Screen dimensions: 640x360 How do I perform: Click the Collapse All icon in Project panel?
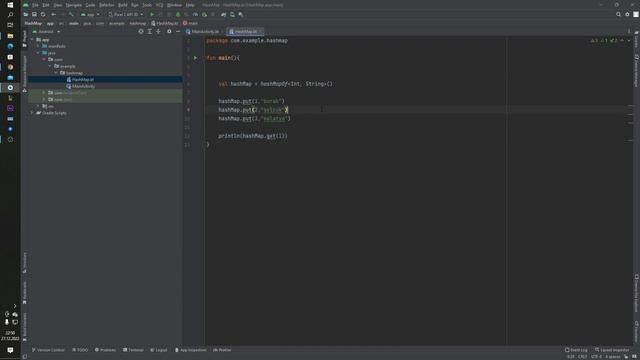158,31
